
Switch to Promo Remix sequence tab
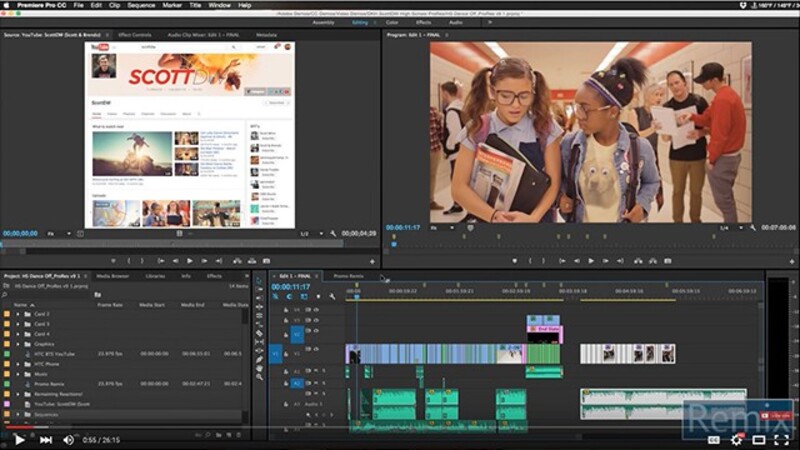tap(348, 276)
